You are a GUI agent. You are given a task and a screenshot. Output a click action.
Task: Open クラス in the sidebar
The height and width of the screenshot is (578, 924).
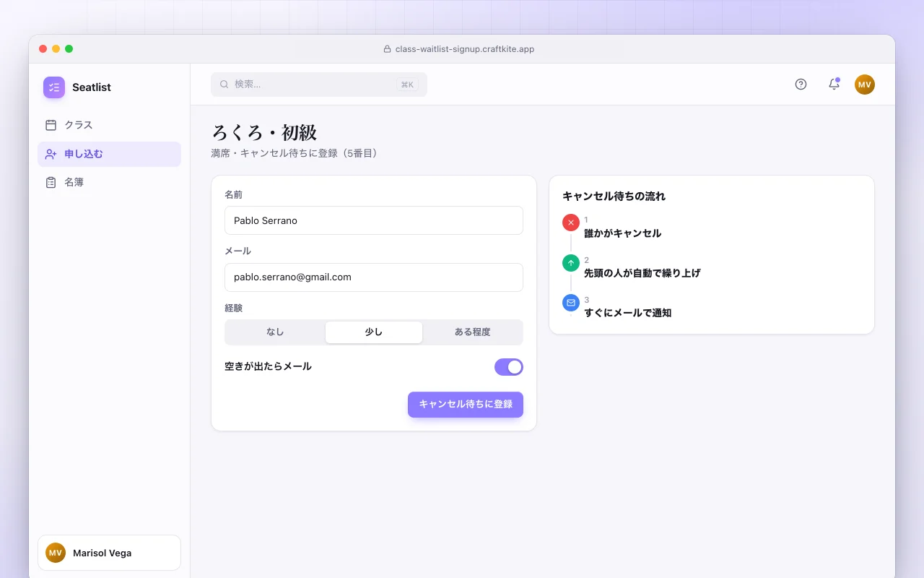pyautogui.click(x=109, y=125)
